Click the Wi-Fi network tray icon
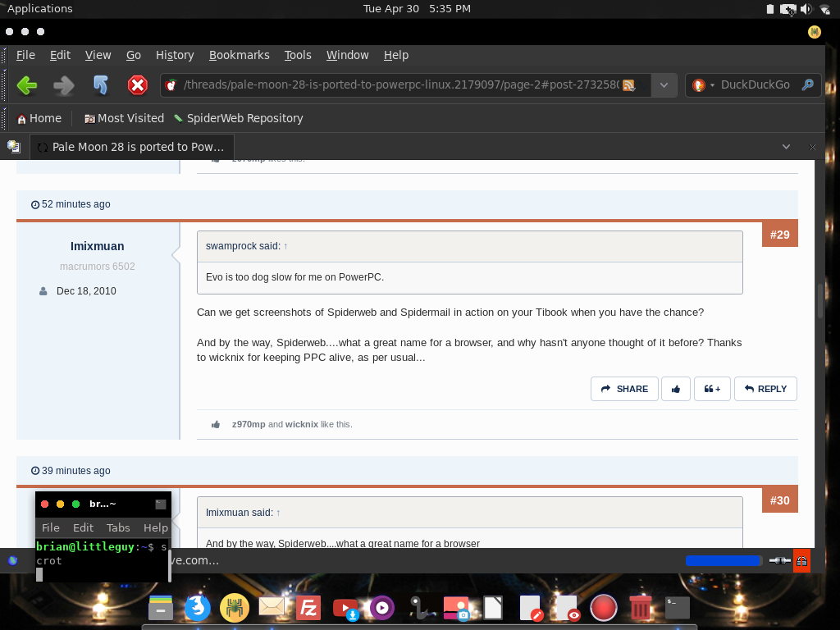The width and height of the screenshot is (840, 630). (x=825, y=9)
